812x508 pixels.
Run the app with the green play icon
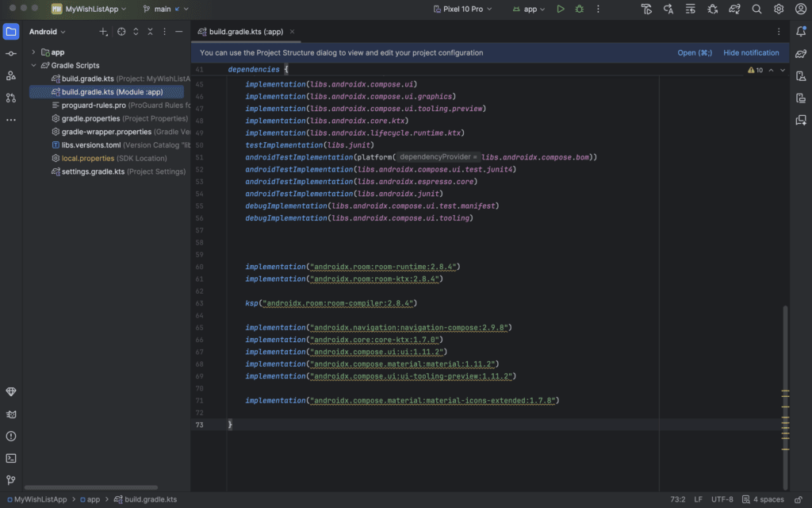(561, 9)
